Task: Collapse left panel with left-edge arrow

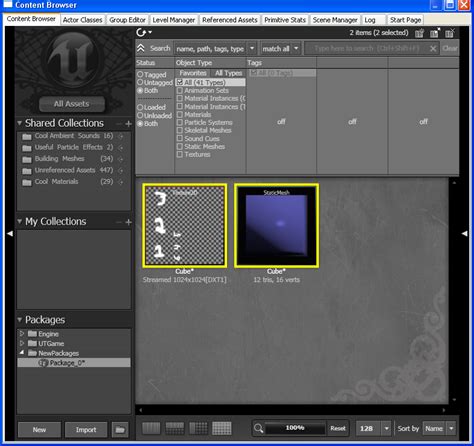Action: click(10, 234)
